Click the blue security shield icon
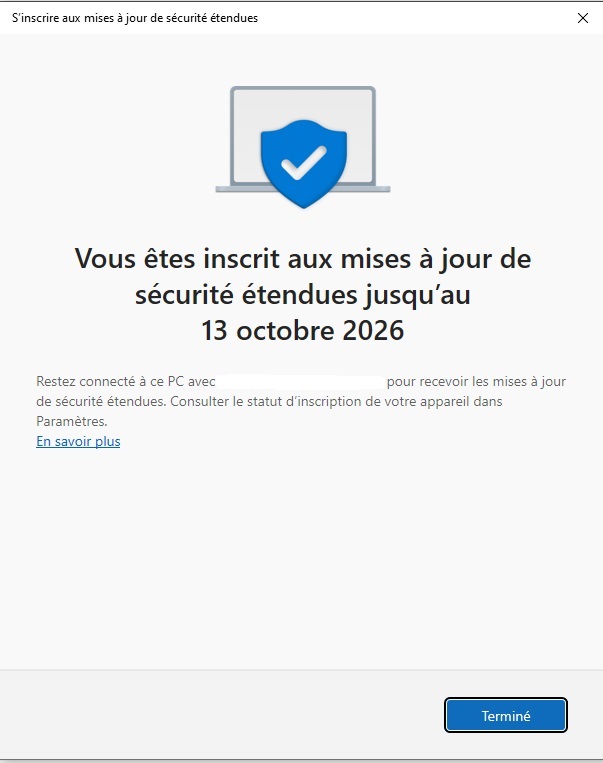 [304, 164]
